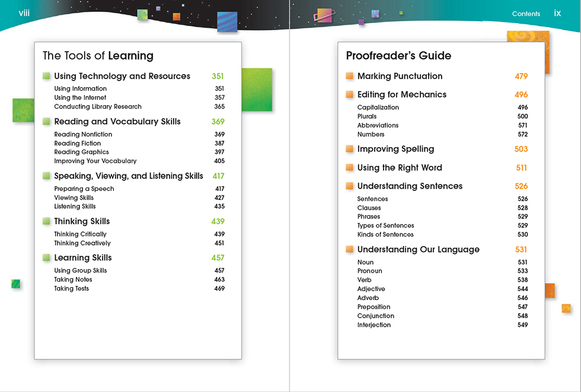
Task: Click the Editing for Mechanics heading
Action: coord(401,94)
